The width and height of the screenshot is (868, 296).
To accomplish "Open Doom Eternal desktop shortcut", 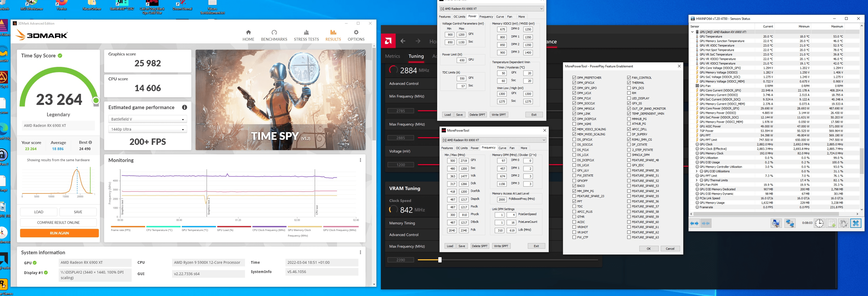I will coord(182,5).
